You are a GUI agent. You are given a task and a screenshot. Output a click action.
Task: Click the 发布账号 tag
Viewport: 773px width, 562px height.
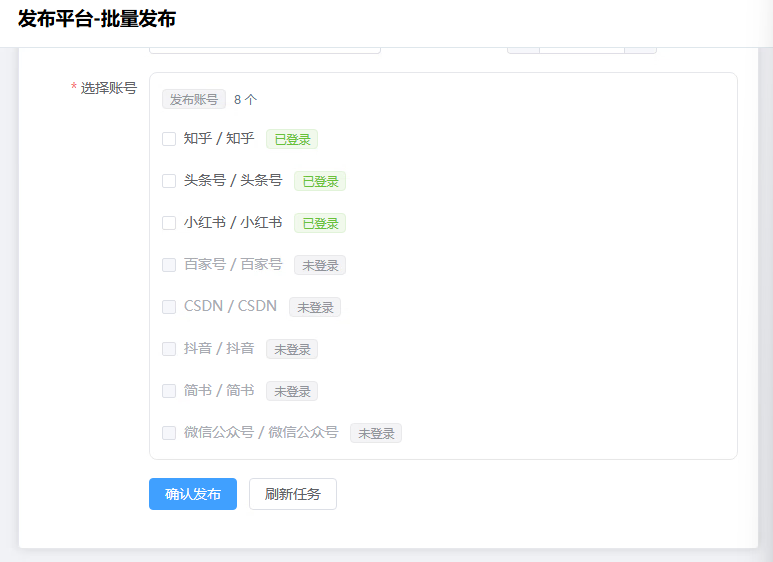point(194,100)
